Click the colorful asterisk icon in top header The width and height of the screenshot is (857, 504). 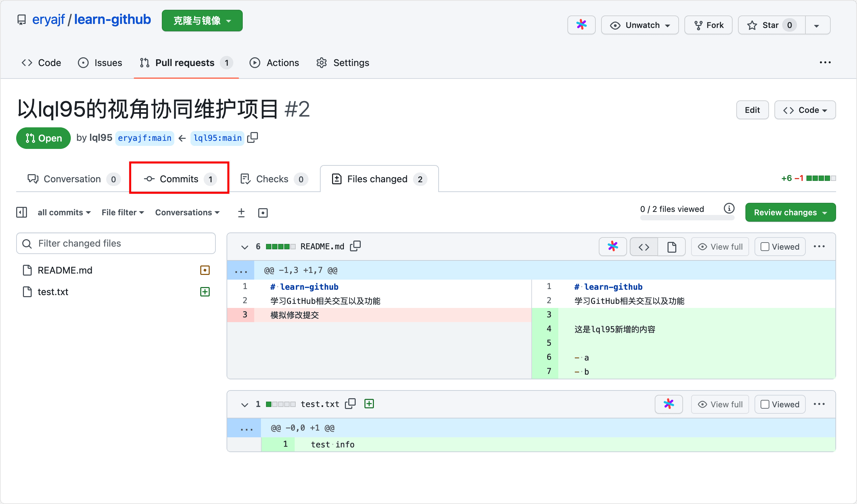[x=581, y=25]
